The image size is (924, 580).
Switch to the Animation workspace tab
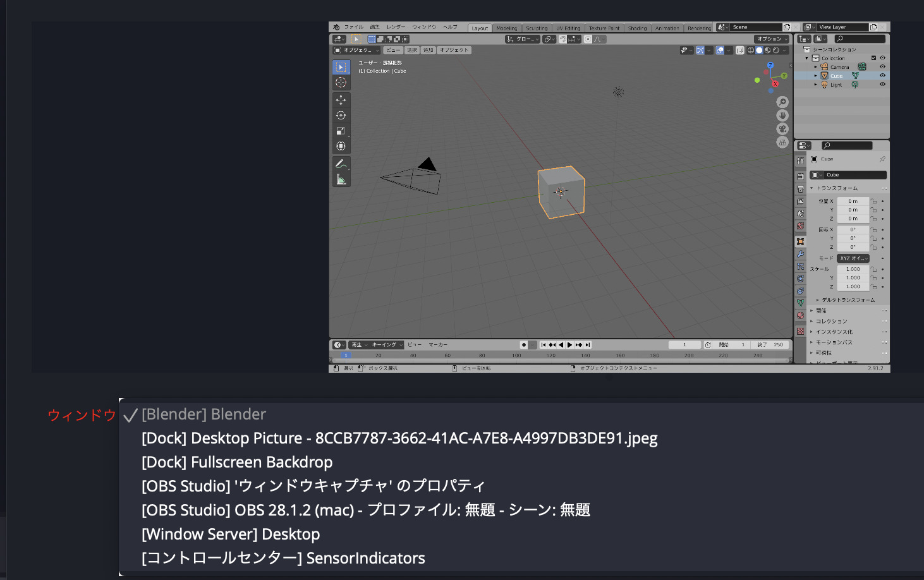click(x=667, y=28)
